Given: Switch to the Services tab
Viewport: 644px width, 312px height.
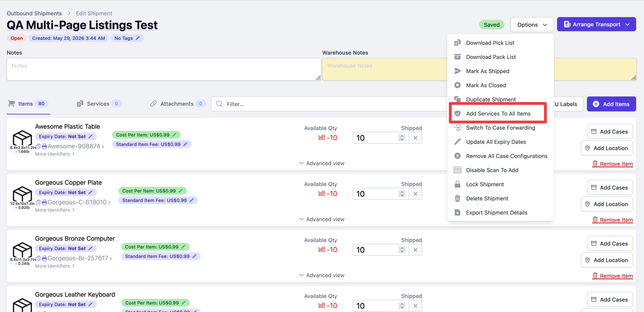Looking at the screenshot, I should [99, 104].
